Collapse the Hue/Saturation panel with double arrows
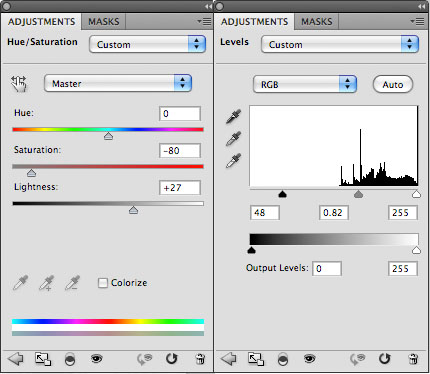The image size is (430, 374). click(208, 6)
